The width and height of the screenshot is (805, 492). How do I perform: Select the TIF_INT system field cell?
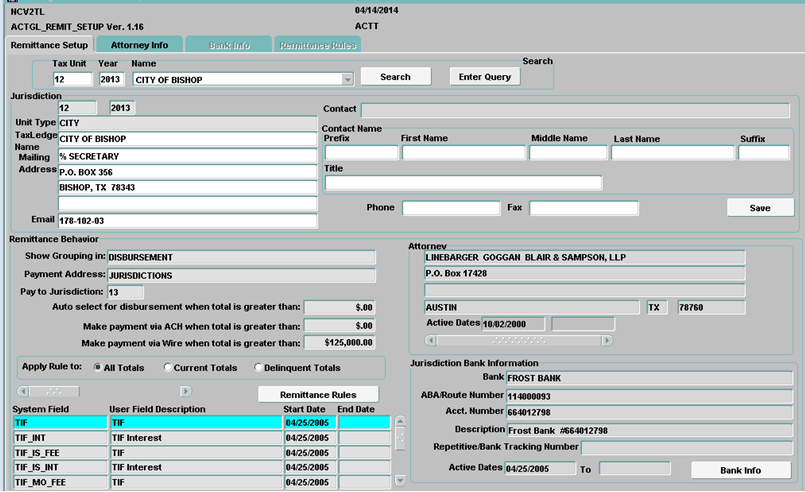pos(60,438)
